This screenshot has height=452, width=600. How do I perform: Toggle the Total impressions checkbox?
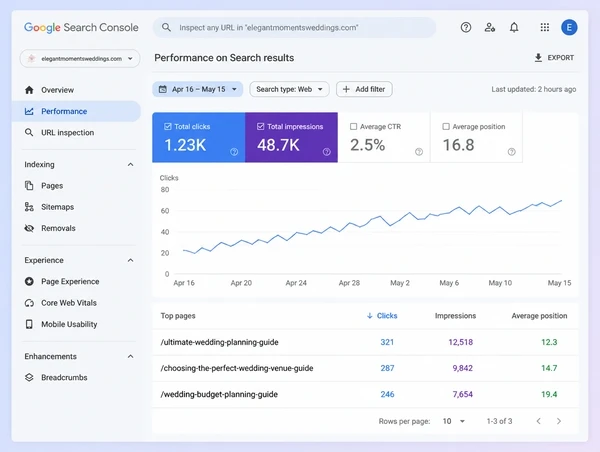click(x=261, y=127)
